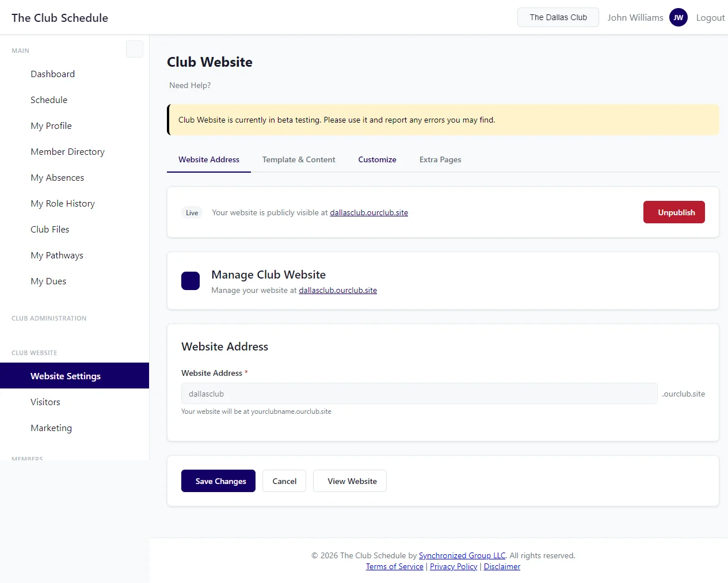Viewport: 728px width, 583px height.
Task: Open Member Directory in the sidebar
Action: coord(67,152)
